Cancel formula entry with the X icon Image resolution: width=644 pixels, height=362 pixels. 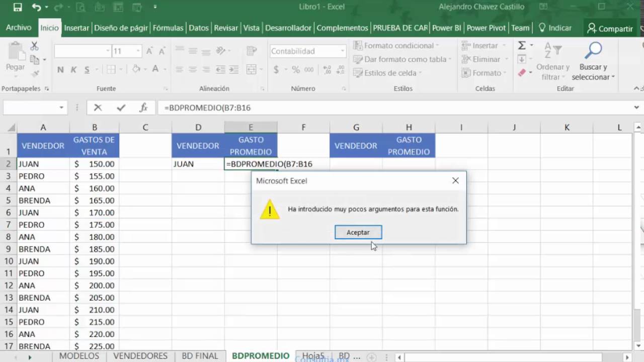click(x=98, y=108)
